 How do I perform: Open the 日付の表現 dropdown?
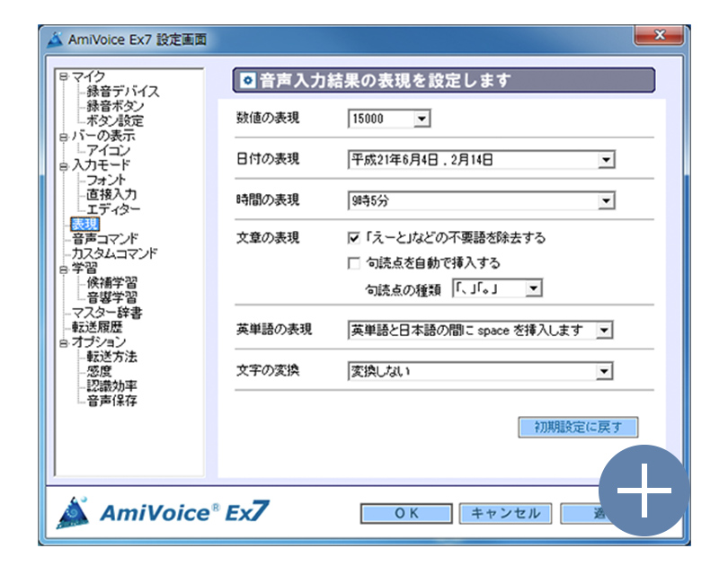[606, 160]
